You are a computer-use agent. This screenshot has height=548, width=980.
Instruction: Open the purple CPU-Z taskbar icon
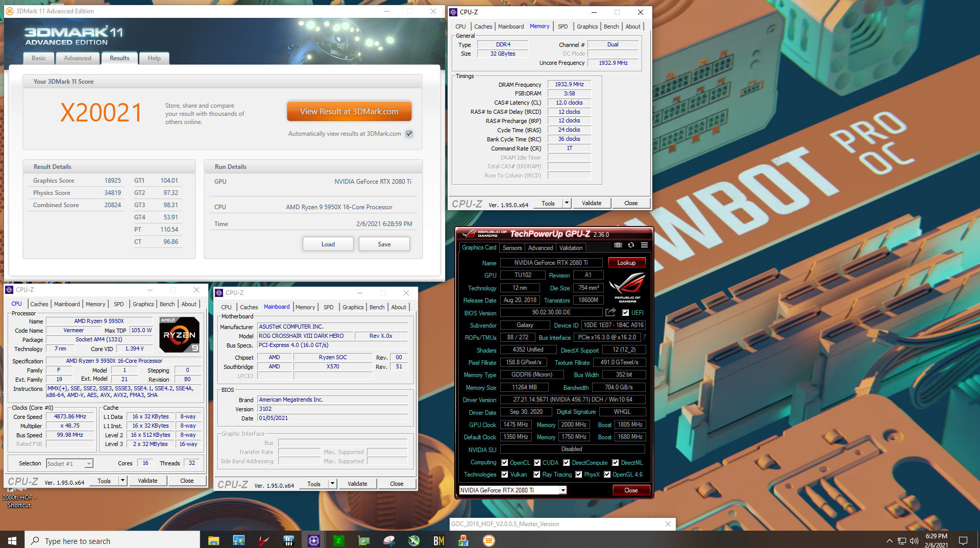click(313, 540)
